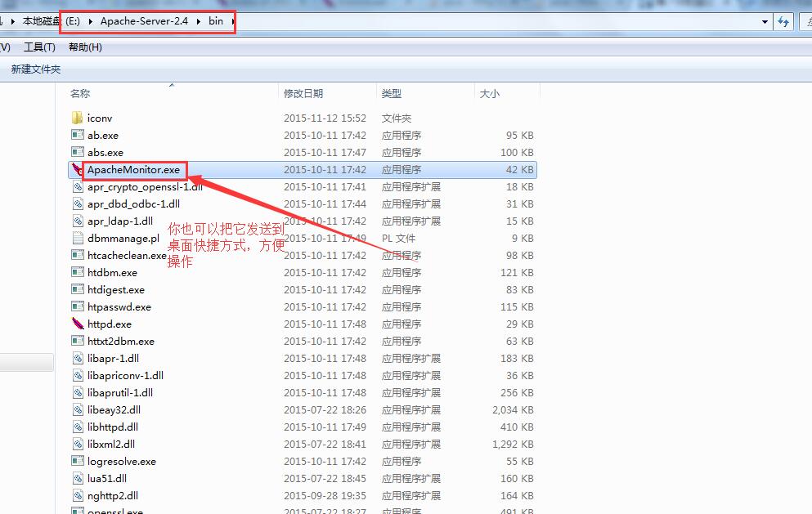Open the iconv folder icon
812x514 pixels.
click(78, 118)
